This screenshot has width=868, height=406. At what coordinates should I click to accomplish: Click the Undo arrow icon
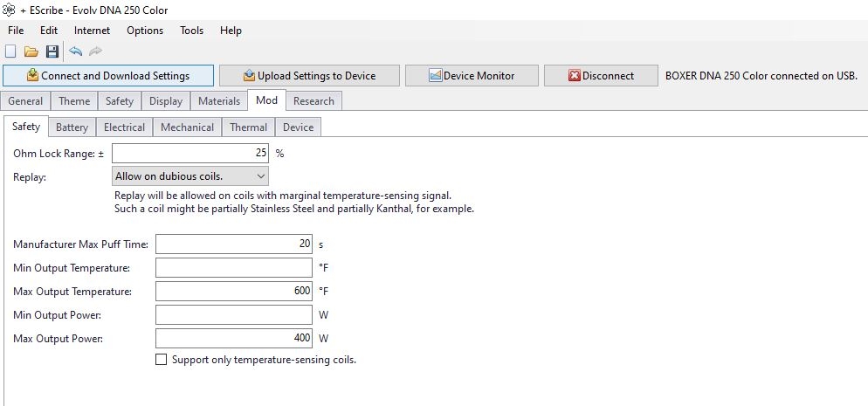point(75,52)
